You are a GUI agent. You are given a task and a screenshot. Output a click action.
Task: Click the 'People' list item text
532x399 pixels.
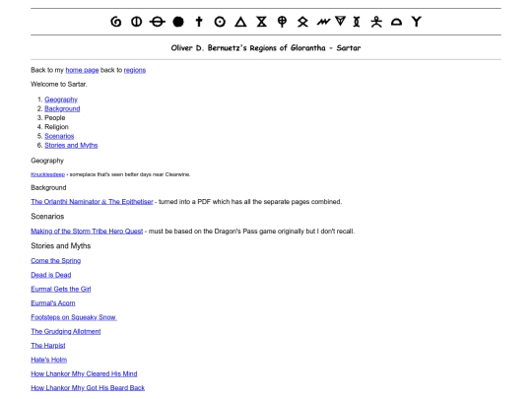[x=54, y=118]
